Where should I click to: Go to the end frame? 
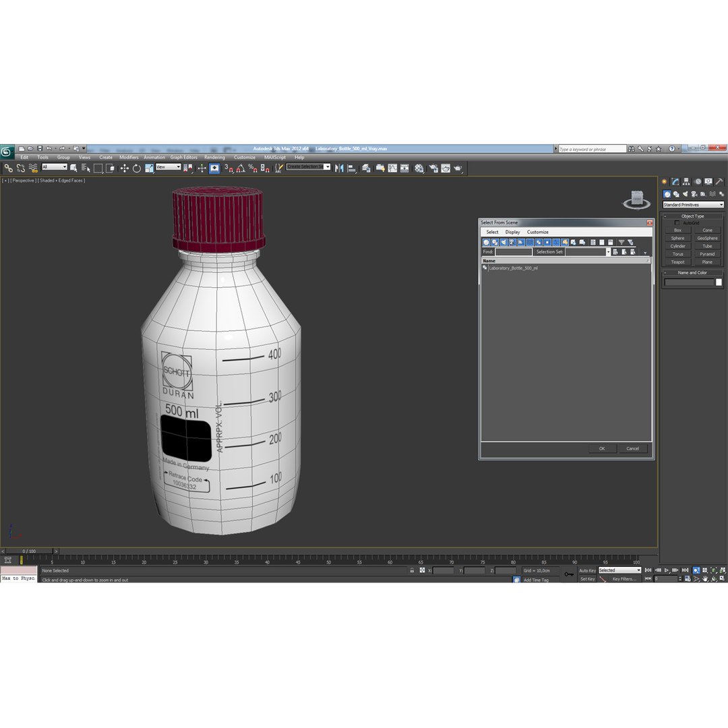pos(685,570)
